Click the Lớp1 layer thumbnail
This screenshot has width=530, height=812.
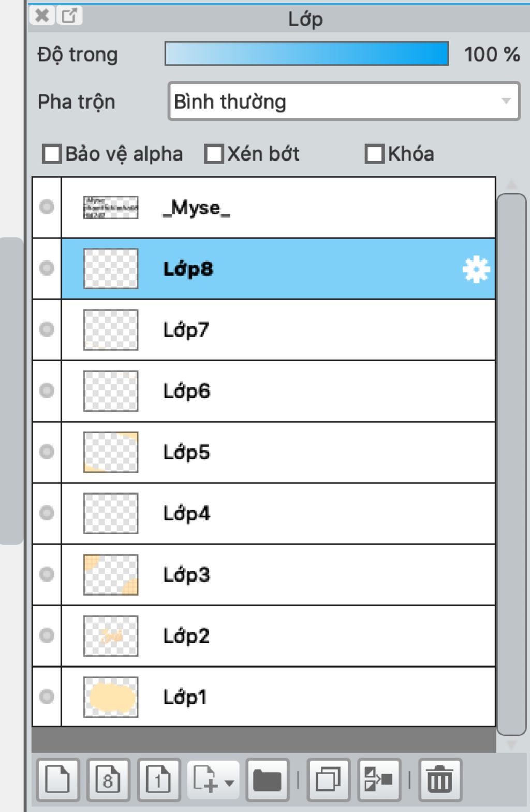[x=111, y=697]
